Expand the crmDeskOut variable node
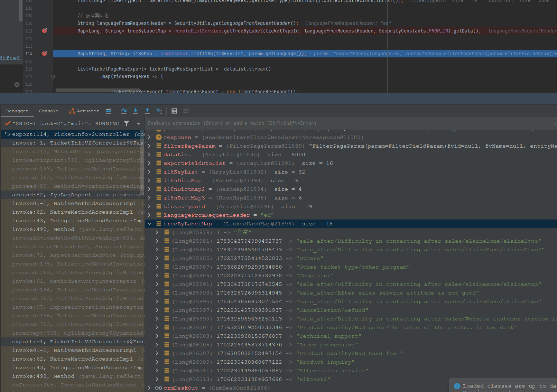This screenshot has width=557, height=392. 149,388
